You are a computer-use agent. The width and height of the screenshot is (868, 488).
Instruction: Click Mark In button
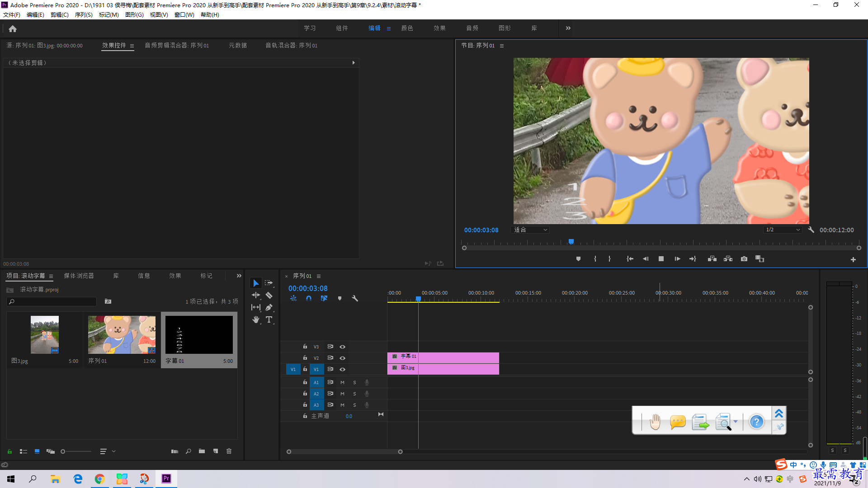[595, 259]
